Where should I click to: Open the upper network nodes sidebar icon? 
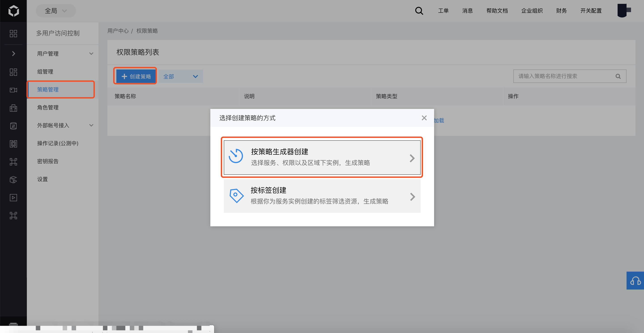pyautogui.click(x=13, y=162)
